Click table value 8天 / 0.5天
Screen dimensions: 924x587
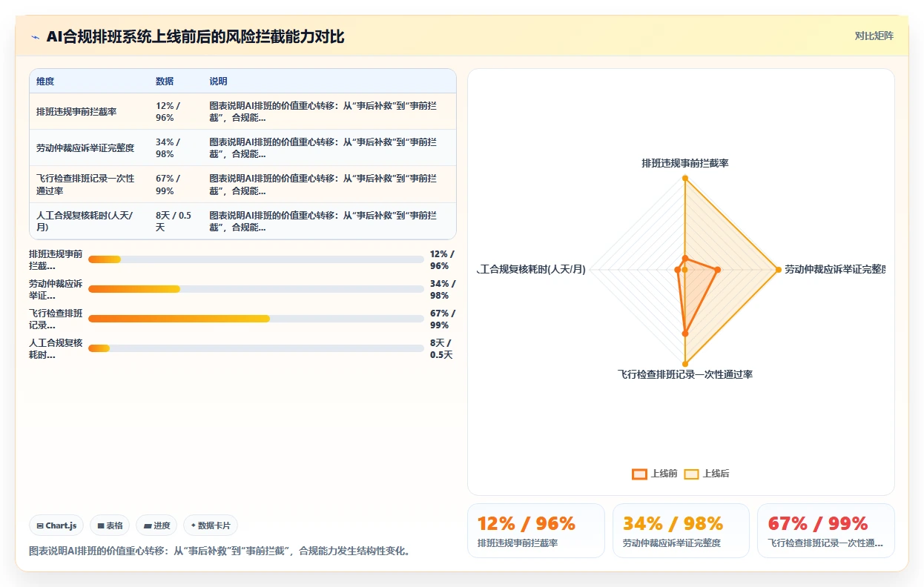click(x=174, y=221)
